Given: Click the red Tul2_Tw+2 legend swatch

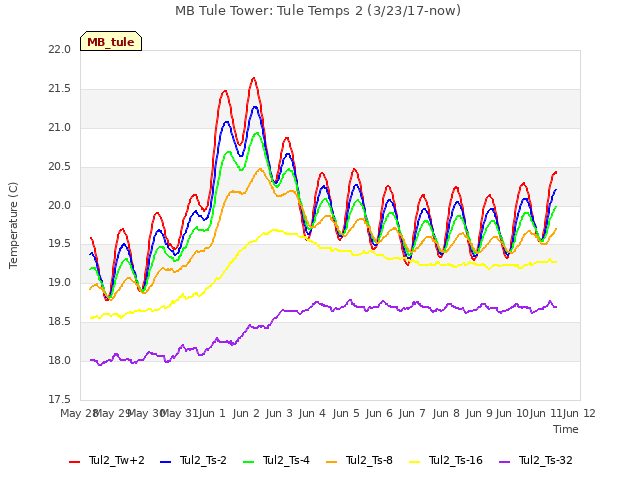Looking at the screenshot, I should click(74, 462).
